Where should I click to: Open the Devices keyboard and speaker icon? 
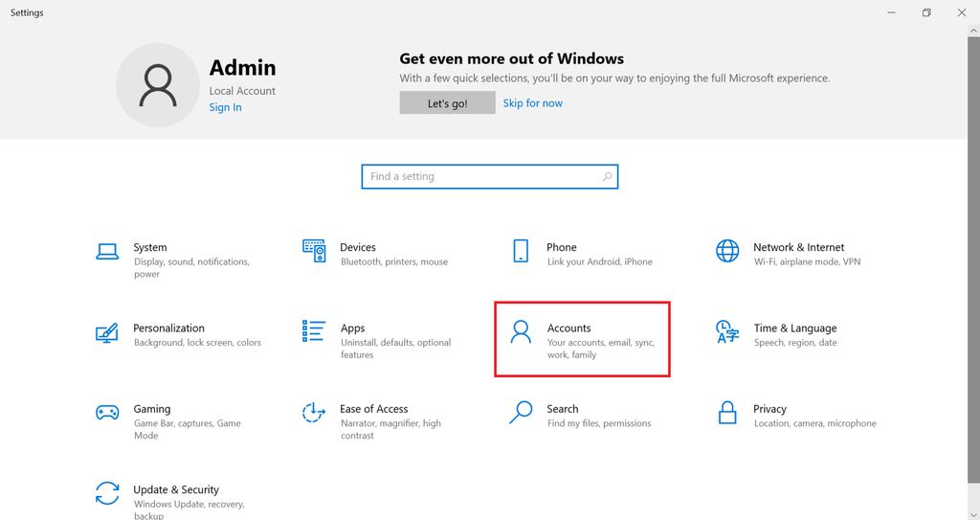[314, 251]
